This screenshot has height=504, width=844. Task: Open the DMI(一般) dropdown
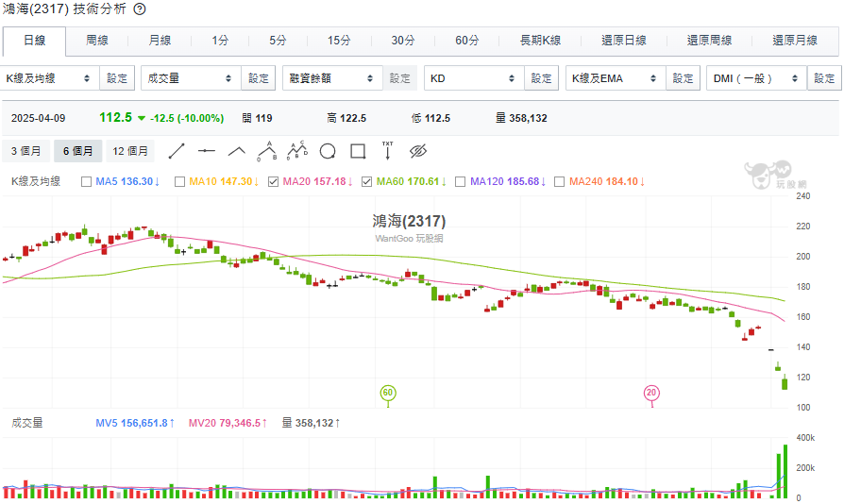tap(756, 78)
